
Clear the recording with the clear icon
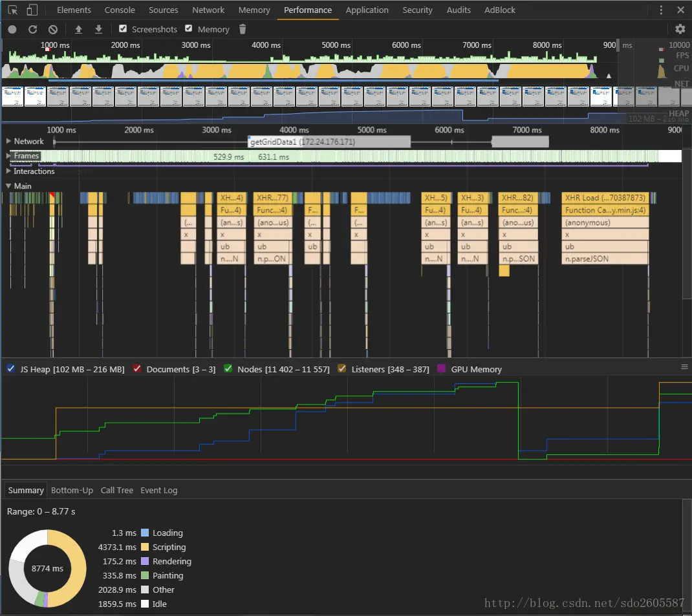[53, 30]
